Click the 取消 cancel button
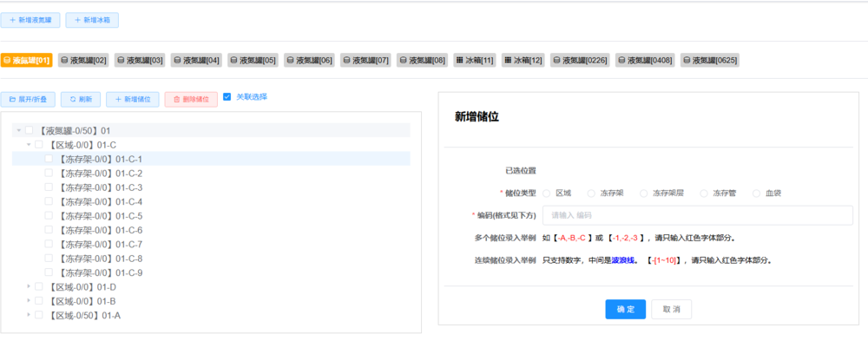 (x=672, y=310)
